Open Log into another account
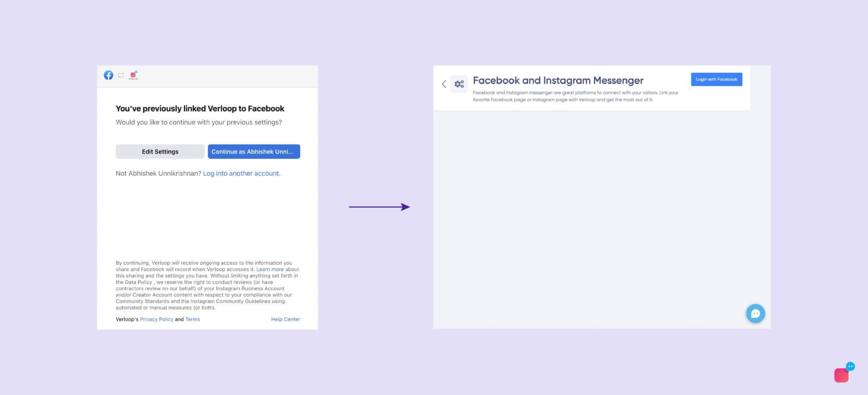Viewport: 868px width, 395px height. 242,173
